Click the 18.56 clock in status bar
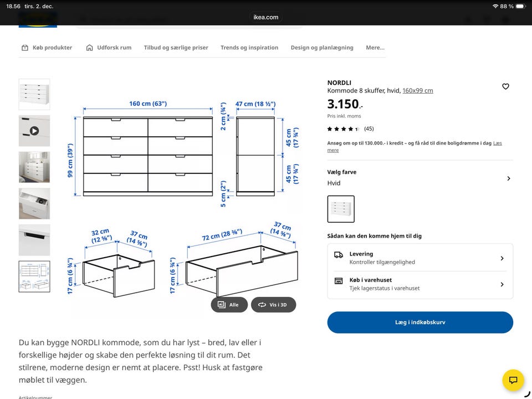 tap(13, 7)
